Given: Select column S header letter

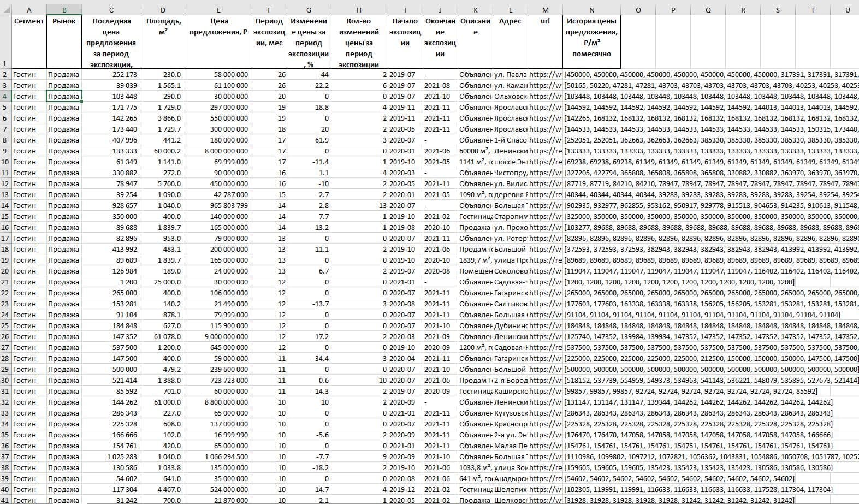Looking at the screenshot, I should pyautogui.click(x=778, y=10).
